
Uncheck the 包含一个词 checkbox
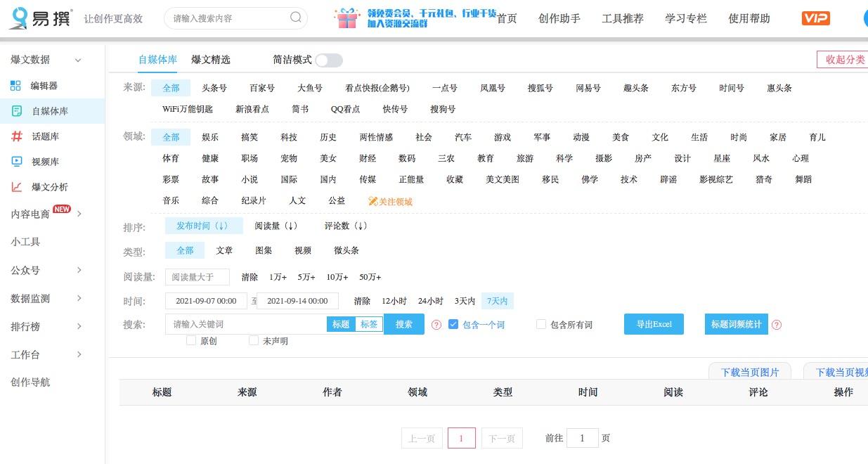pos(453,324)
